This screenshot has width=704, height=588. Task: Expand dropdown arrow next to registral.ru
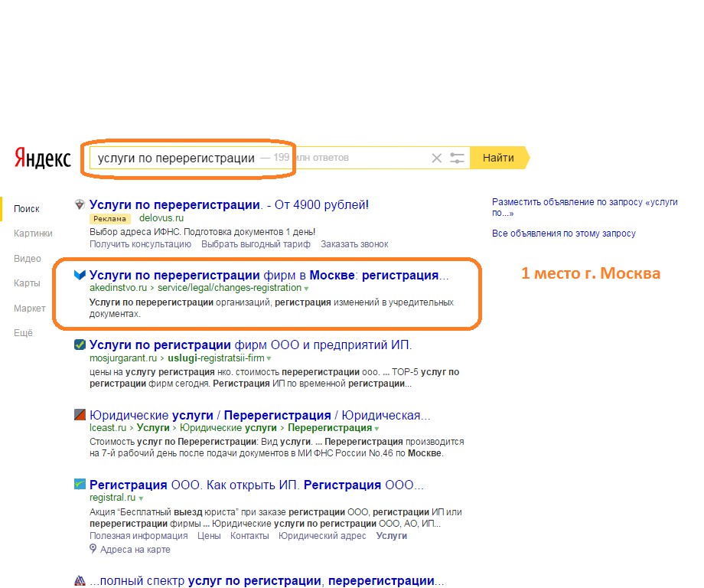141,498
